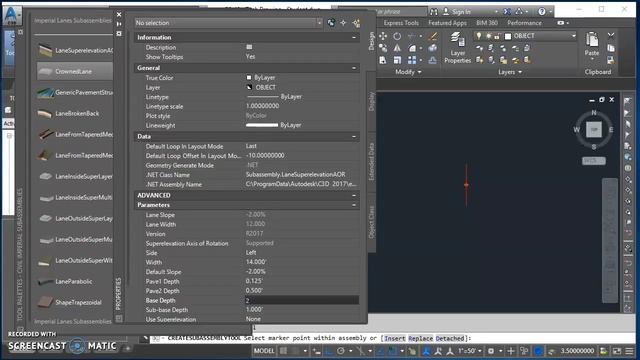Select the Stretch tool in Modify panel

pos(383,60)
